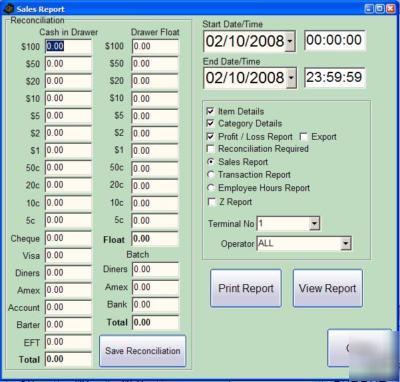Screen dimensions: 400x382
Task: Click Drawer Float 10c field
Action: click(155, 203)
